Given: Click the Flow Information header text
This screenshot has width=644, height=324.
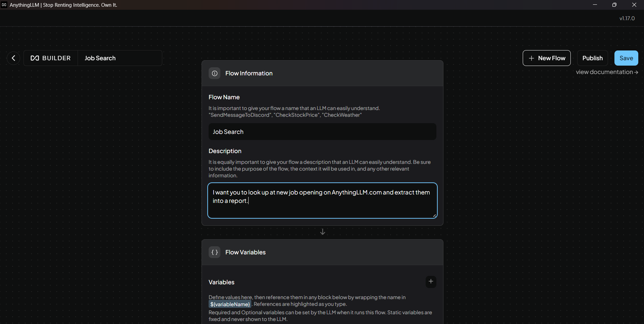Looking at the screenshot, I should [x=249, y=73].
